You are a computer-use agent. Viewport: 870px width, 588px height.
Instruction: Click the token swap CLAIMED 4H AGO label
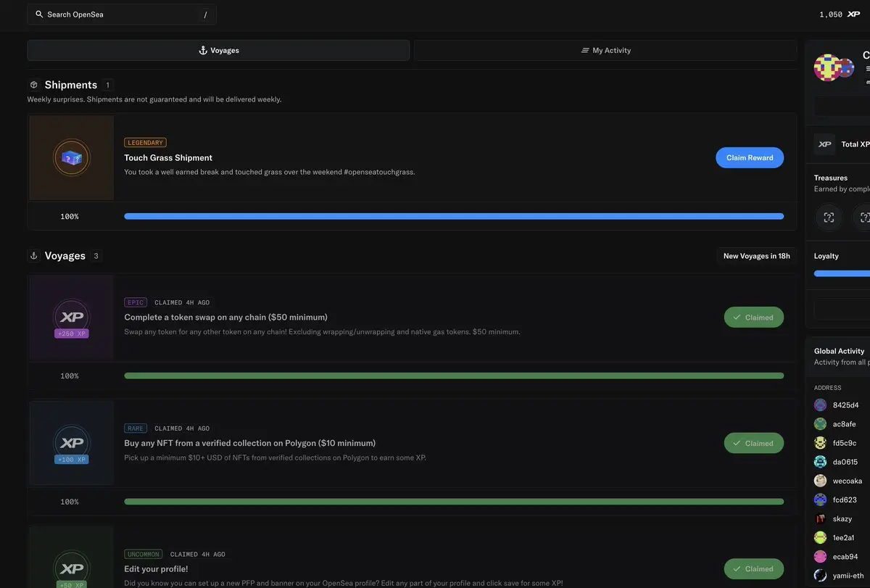tap(182, 302)
